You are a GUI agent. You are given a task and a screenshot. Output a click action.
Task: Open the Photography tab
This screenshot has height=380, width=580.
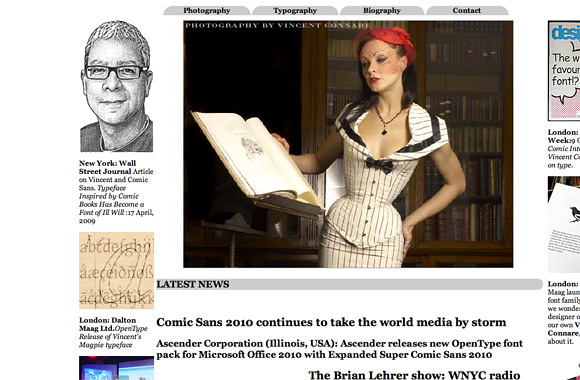pyautogui.click(x=207, y=11)
